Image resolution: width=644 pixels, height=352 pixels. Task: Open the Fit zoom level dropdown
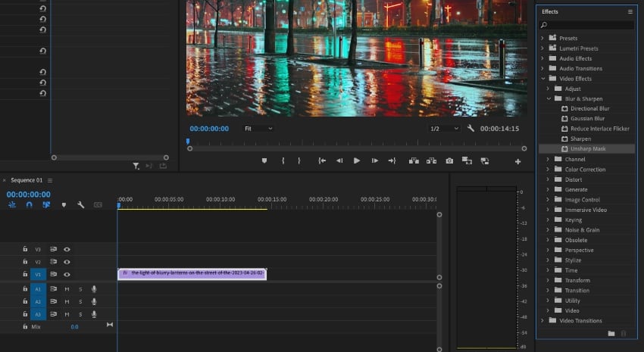pyautogui.click(x=258, y=129)
